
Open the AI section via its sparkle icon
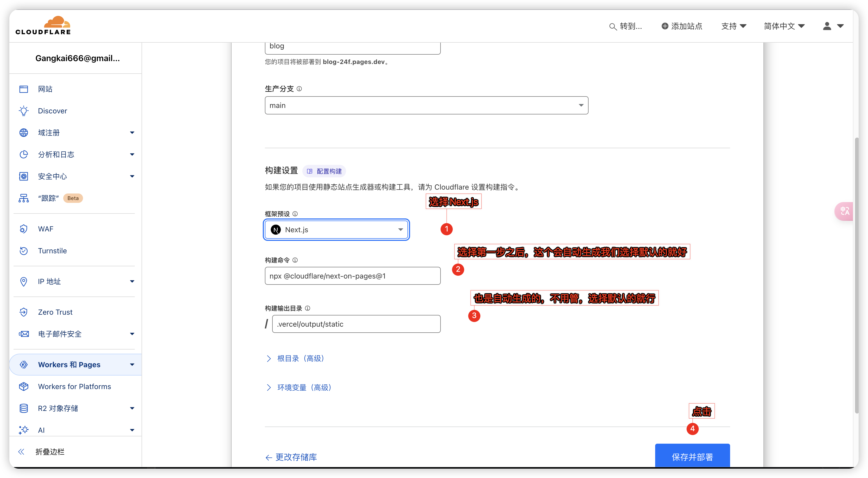pos(24,430)
